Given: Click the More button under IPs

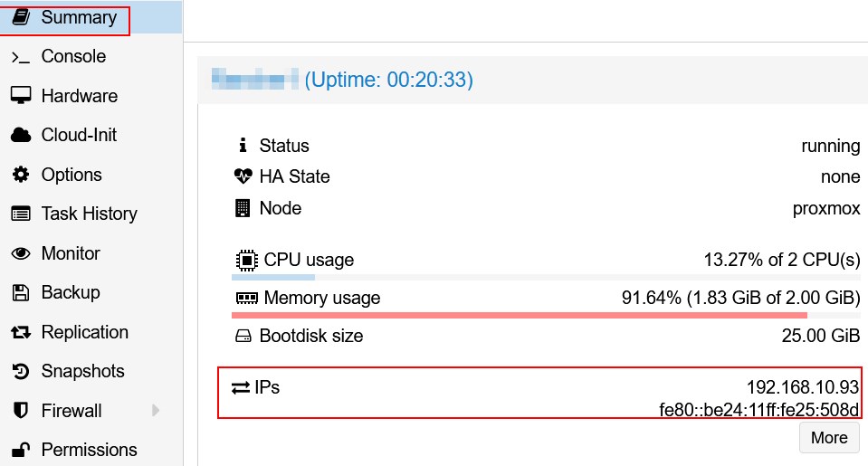Looking at the screenshot, I should click(x=828, y=438).
